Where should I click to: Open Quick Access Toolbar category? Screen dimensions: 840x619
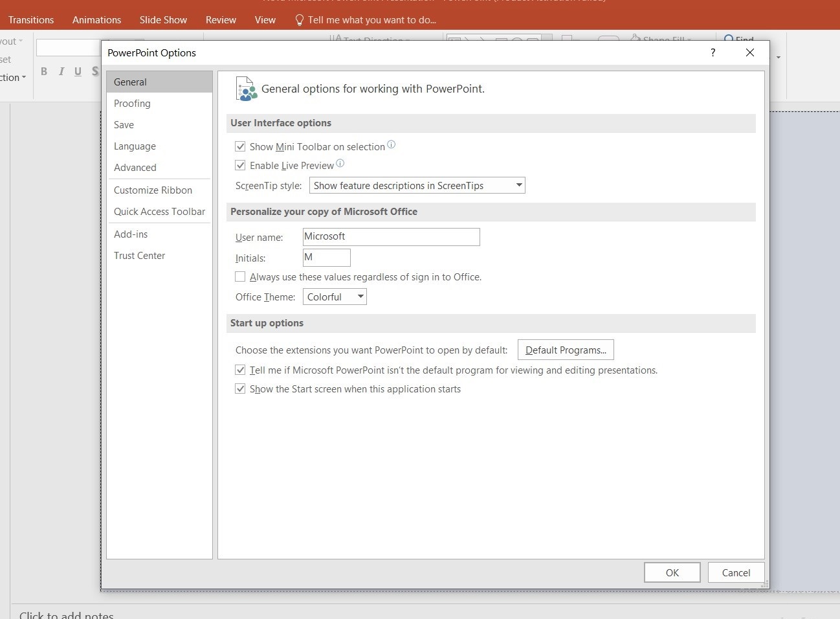(159, 212)
